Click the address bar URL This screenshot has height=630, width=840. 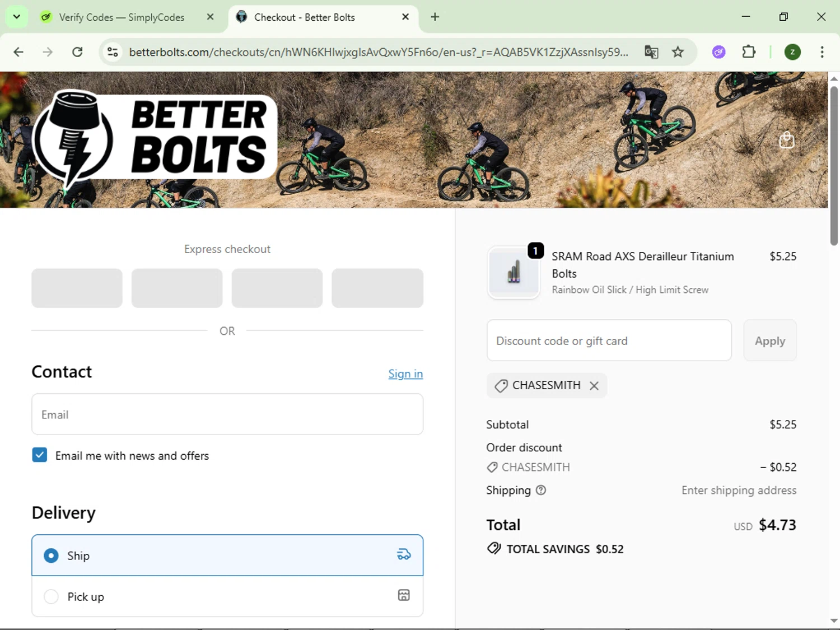379,52
